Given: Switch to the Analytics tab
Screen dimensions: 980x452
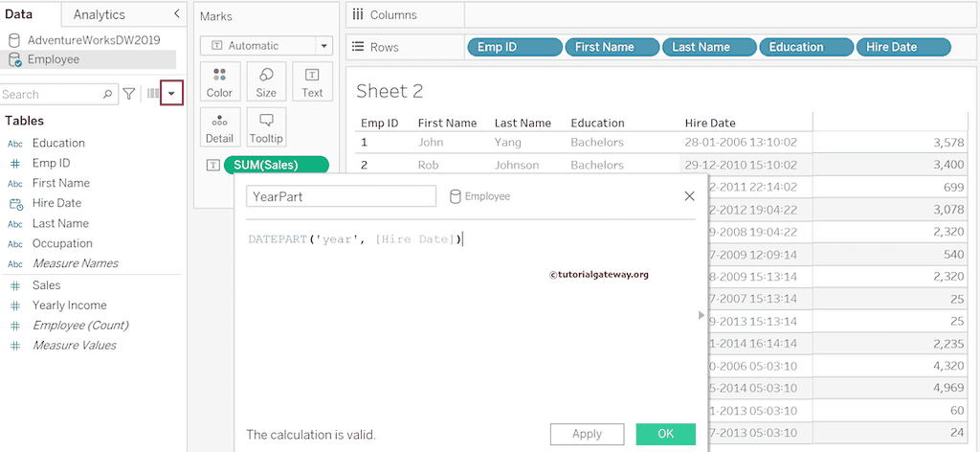Looking at the screenshot, I should [x=100, y=14].
